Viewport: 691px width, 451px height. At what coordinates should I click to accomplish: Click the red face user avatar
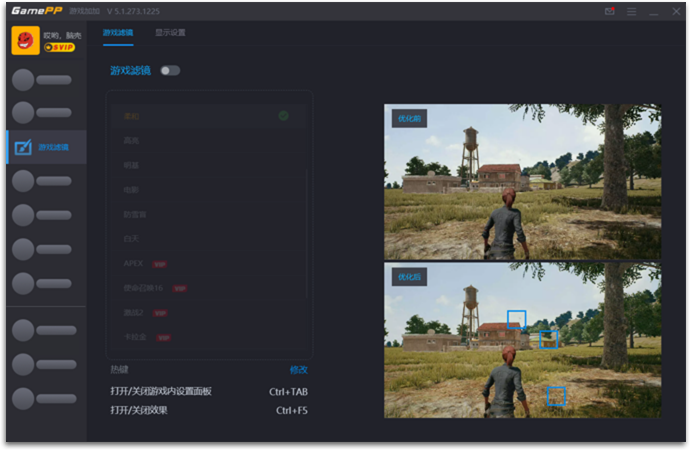pyautogui.click(x=26, y=41)
